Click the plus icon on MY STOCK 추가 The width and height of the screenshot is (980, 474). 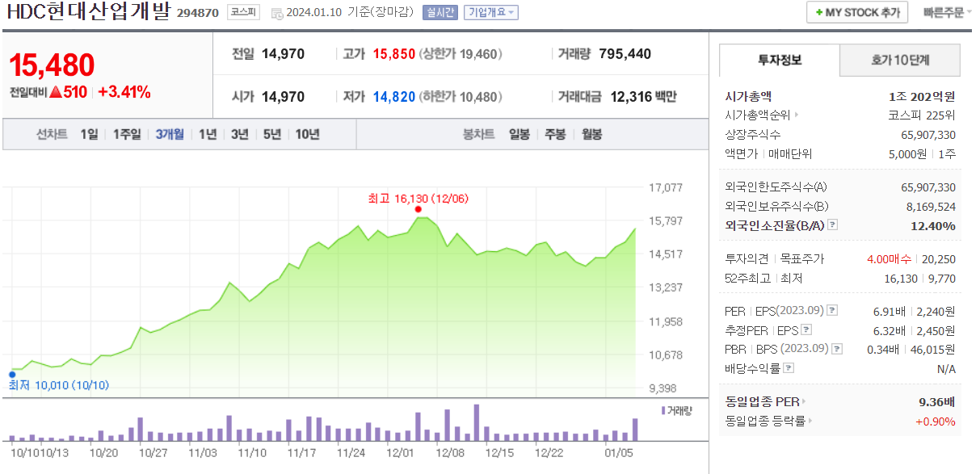pos(819,13)
